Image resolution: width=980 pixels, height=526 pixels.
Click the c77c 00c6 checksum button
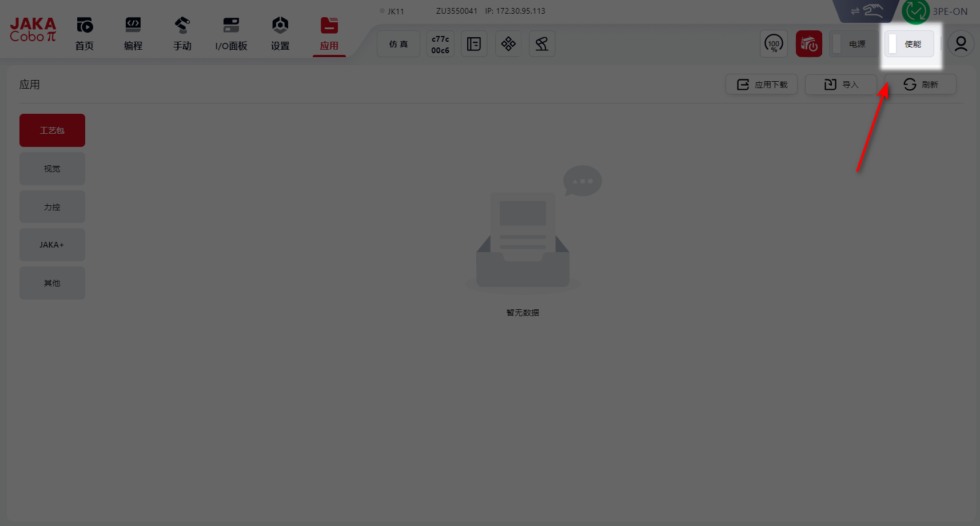pos(440,44)
